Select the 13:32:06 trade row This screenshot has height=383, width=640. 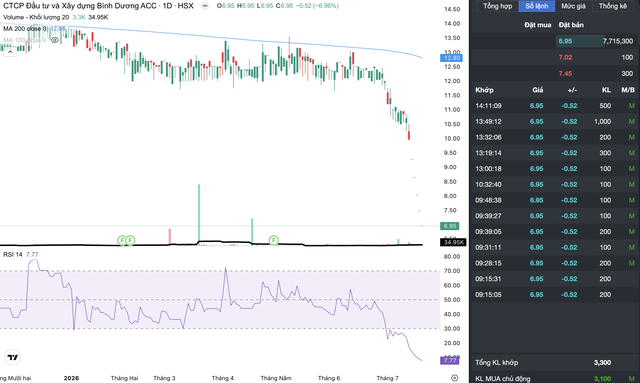click(554, 137)
